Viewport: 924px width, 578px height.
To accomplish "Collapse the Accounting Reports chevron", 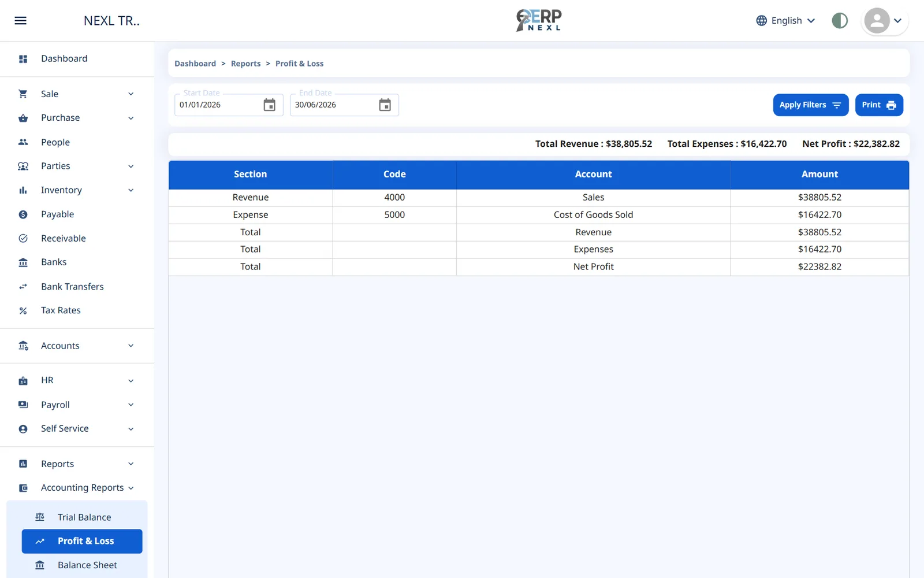I will (x=131, y=488).
